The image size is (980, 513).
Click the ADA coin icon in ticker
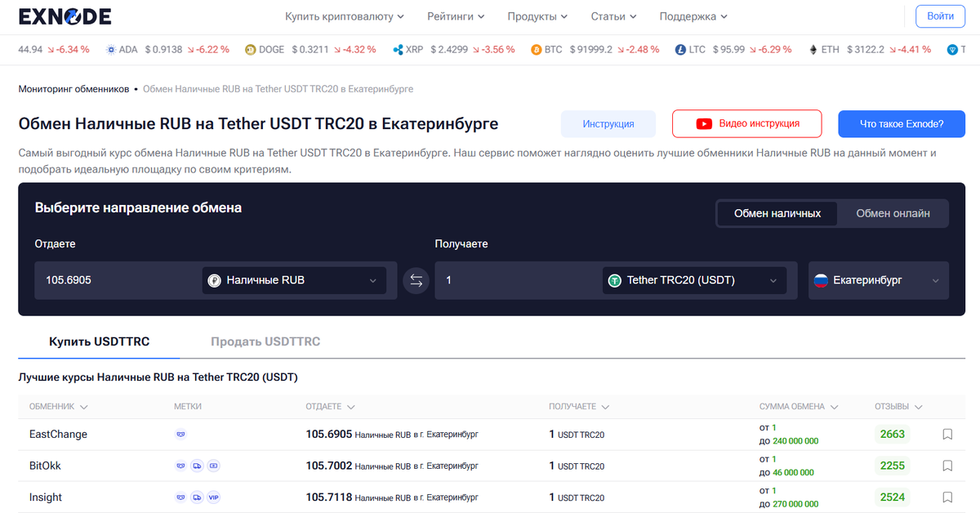click(111, 50)
